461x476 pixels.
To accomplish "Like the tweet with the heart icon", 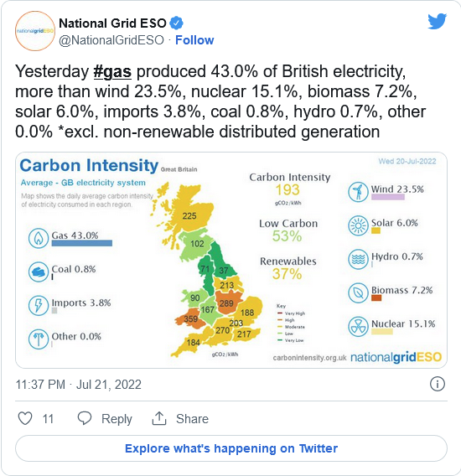I will point(25,418).
